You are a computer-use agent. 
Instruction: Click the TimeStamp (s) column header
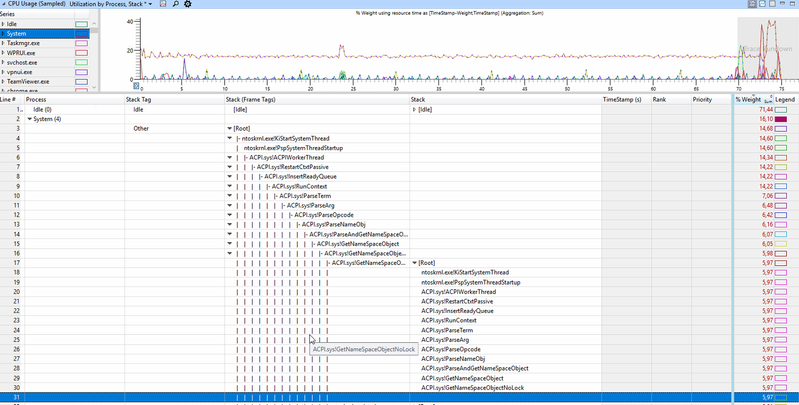pyautogui.click(x=622, y=100)
